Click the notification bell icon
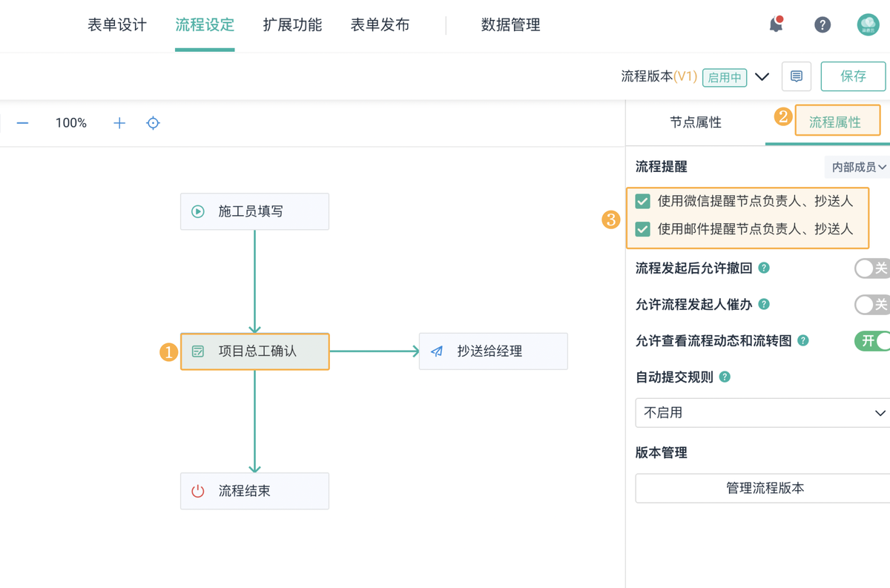890x588 pixels. 776,24
